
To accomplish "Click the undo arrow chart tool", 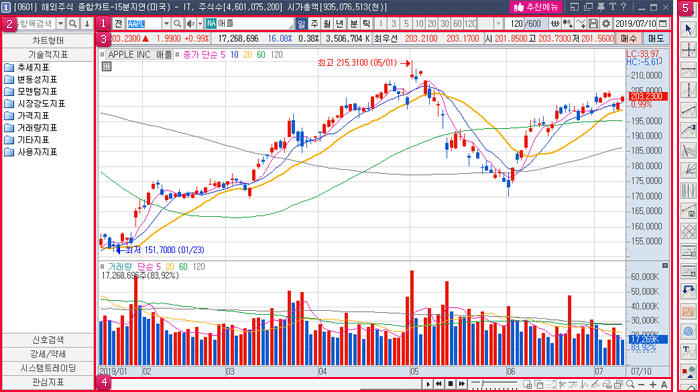I will pyautogui.click(x=688, y=291).
